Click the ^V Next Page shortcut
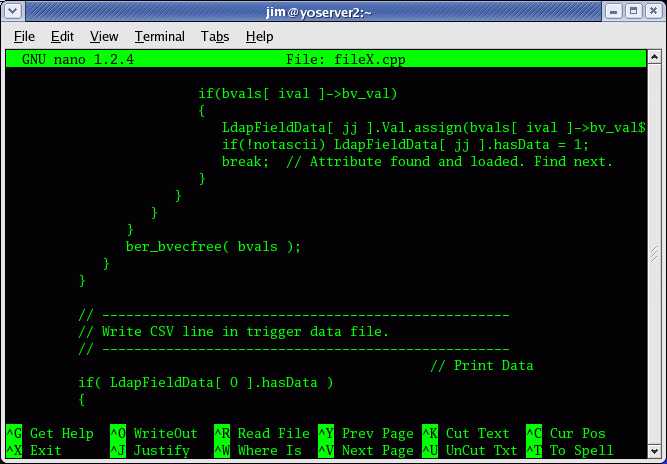Image resolution: width=667 pixels, height=464 pixels. pos(365,450)
